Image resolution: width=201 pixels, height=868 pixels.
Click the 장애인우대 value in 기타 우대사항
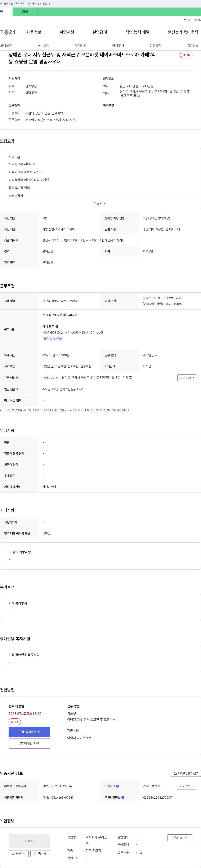pos(49,487)
